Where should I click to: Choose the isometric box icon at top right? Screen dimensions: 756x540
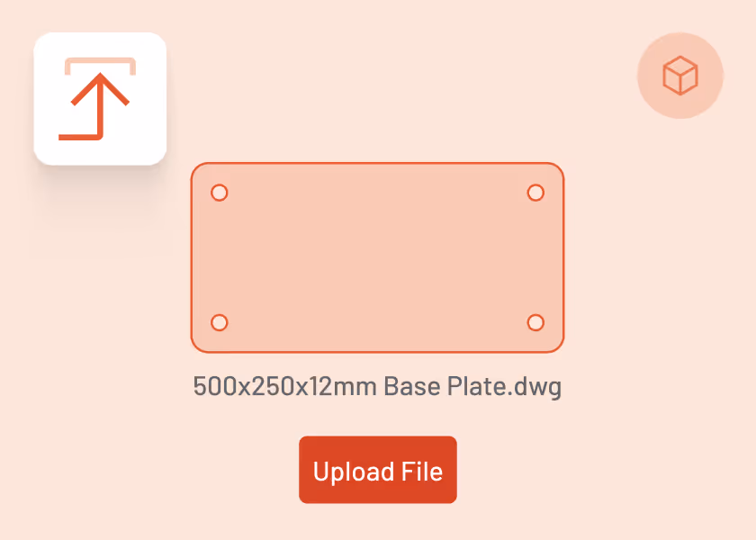680,76
